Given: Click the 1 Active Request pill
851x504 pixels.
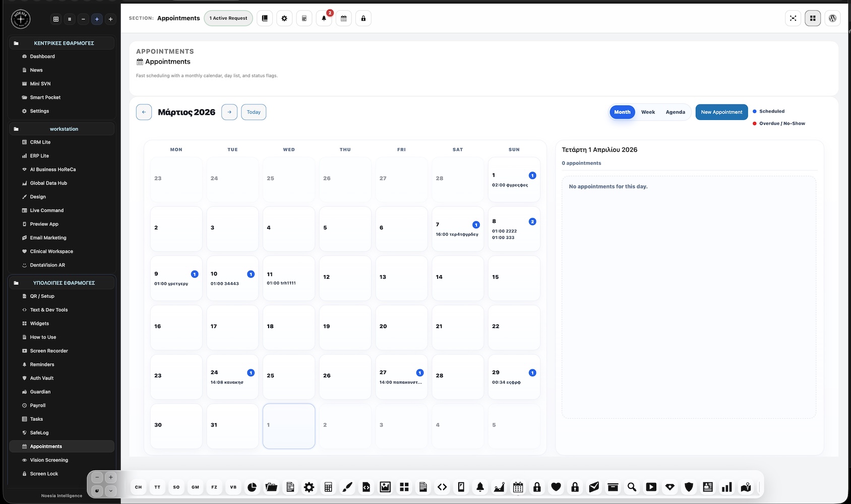Looking at the screenshot, I should [228, 18].
